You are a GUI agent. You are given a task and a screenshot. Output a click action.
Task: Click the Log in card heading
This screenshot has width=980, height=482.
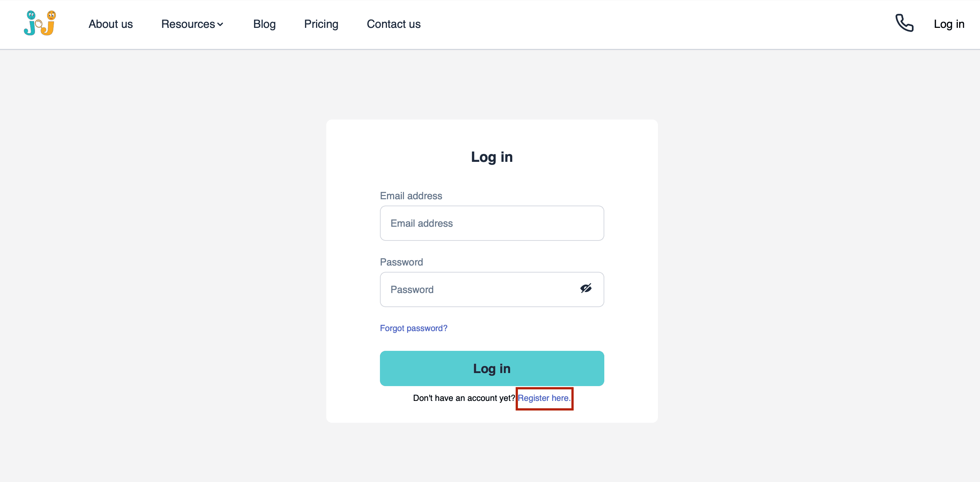492,157
